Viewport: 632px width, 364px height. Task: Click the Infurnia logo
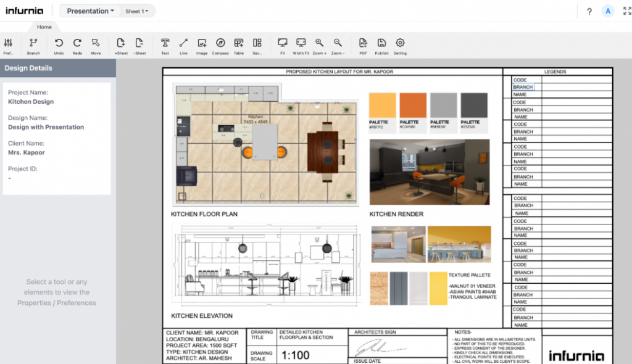click(24, 11)
